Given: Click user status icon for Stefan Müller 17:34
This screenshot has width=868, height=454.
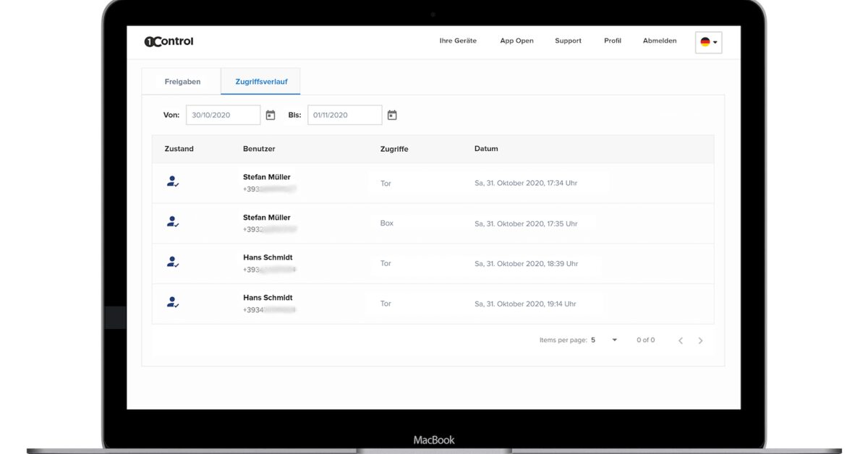Looking at the screenshot, I should [172, 182].
